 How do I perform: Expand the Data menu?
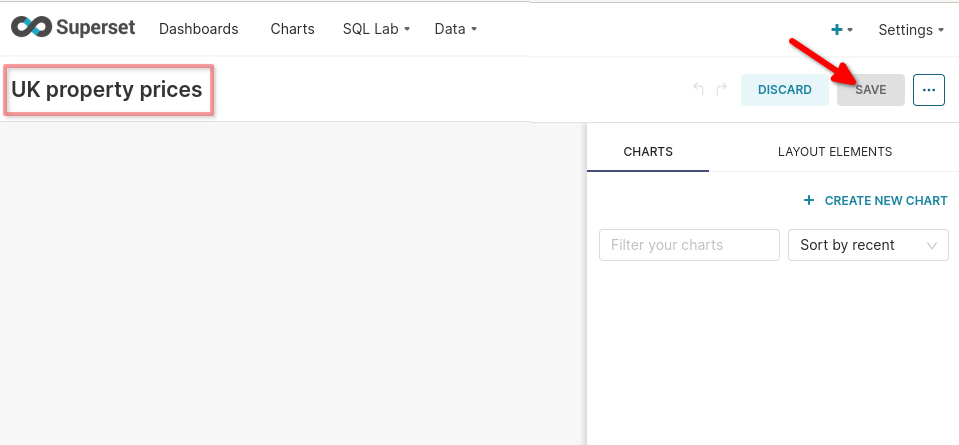point(455,29)
